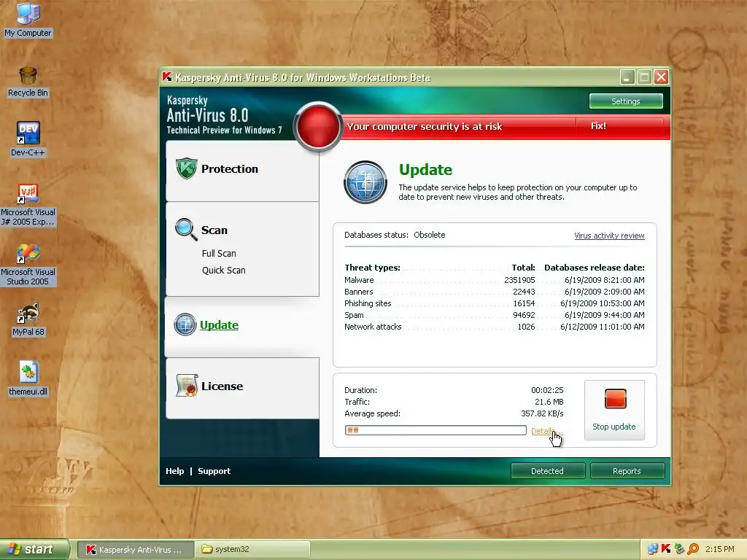This screenshot has width=747, height=560.
Task: Minimize the Kaspersky window
Action: [x=627, y=77]
